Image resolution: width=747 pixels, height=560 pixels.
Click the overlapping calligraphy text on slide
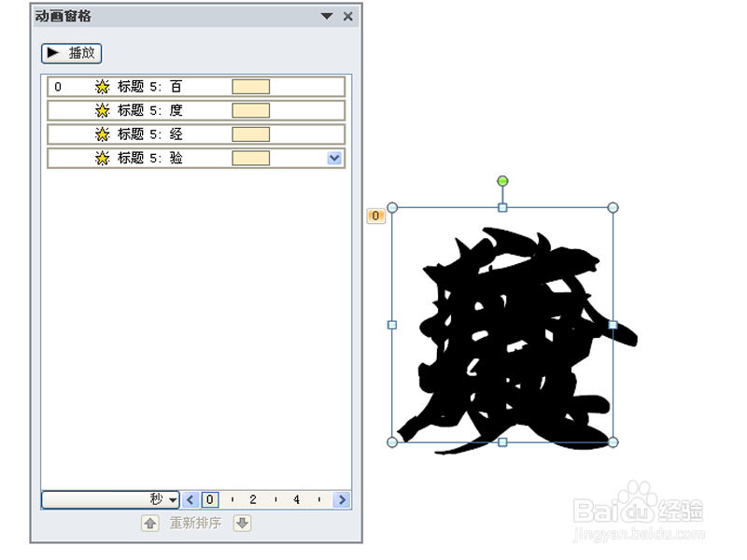pyautogui.click(x=517, y=341)
